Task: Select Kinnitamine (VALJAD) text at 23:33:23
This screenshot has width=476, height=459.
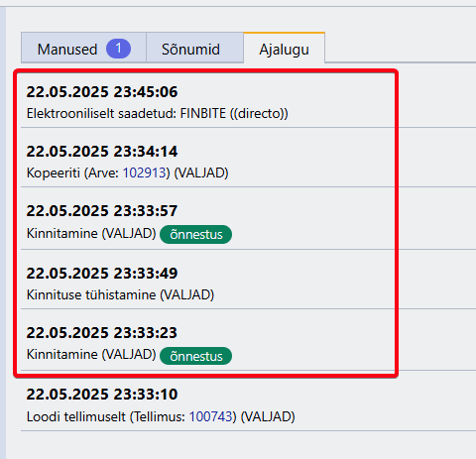Action: (91, 355)
